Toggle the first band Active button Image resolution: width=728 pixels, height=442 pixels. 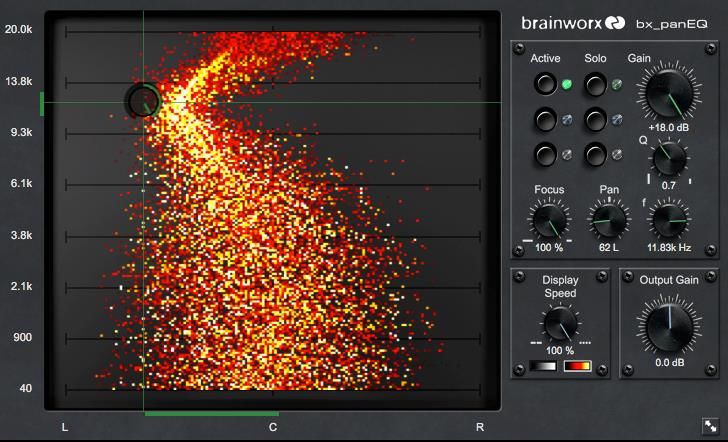(545, 84)
